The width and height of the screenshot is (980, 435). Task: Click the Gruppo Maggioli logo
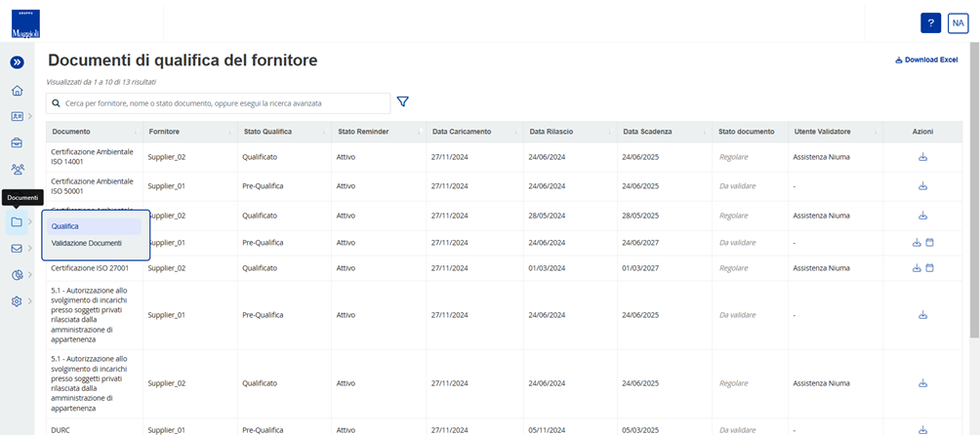[25, 23]
